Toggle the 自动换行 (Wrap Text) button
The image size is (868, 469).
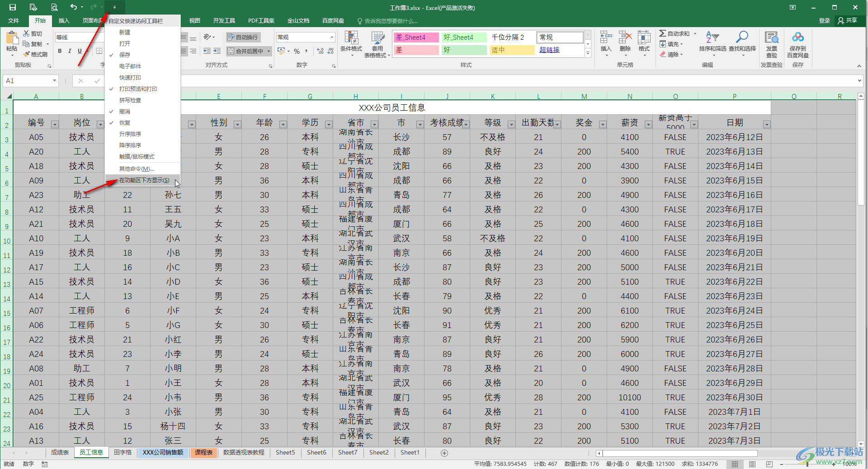coord(243,37)
